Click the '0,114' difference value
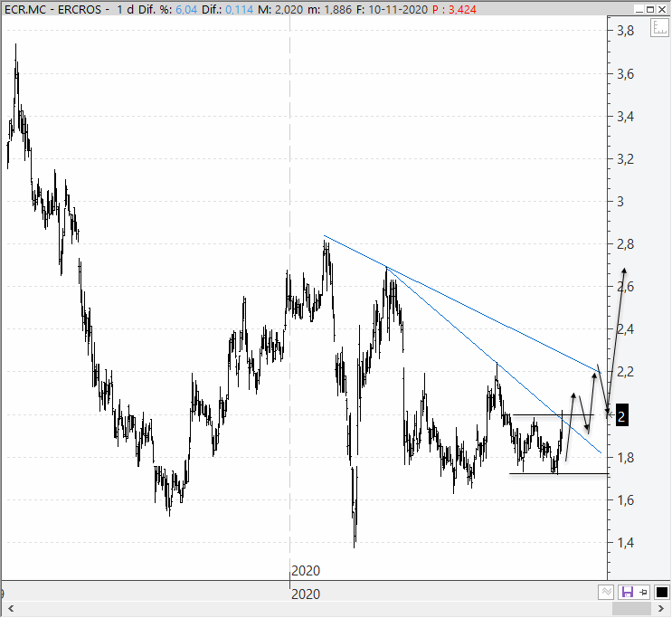 click(x=240, y=9)
